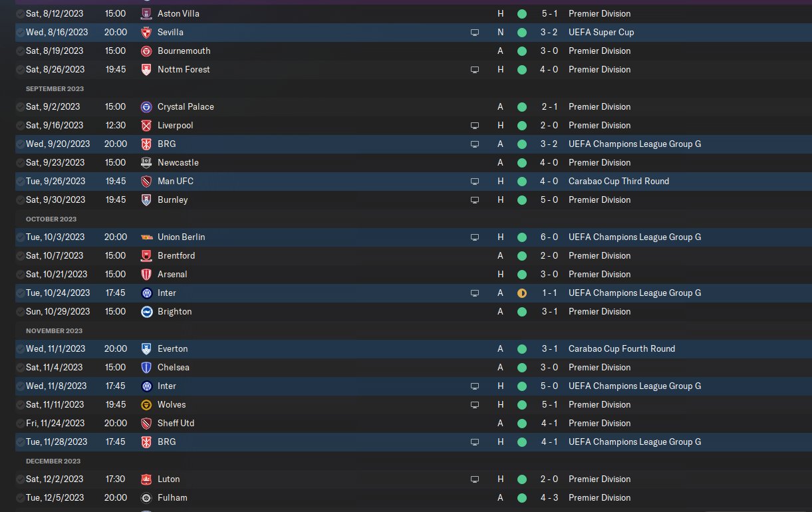Image resolution: width=812 pixels, height=512 pixels.
Task: Click the Brighton club badge
Action: (x=146, y=311)
